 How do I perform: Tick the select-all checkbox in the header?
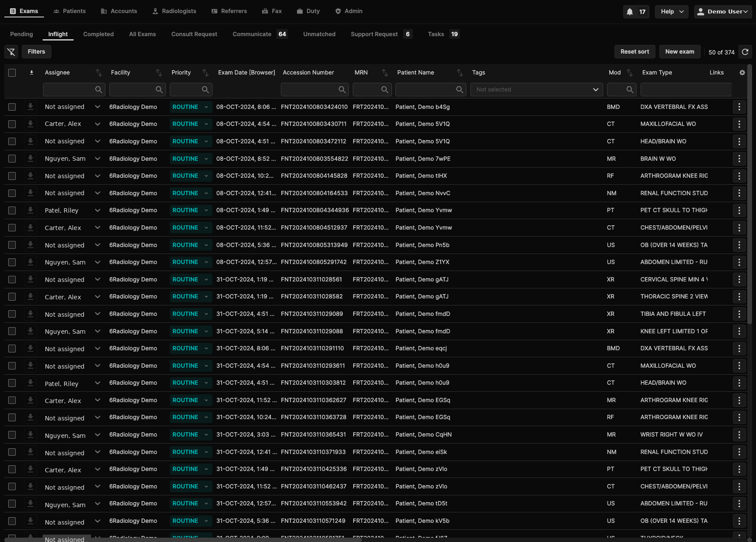[x=12, y=73]
